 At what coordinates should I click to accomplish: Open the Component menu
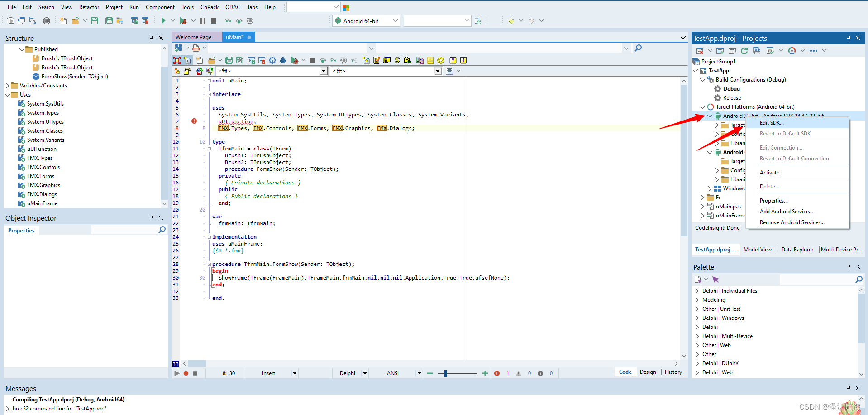[x=160, y=7]
